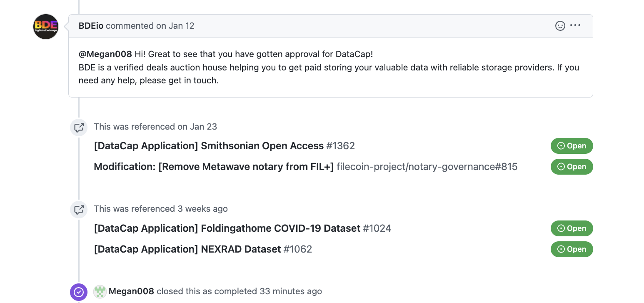Image resolution: width=644 pixels, height=303 pixels.
Task: Click the '33 minutes ago' closed timestamp
Action: coord(290,291)
